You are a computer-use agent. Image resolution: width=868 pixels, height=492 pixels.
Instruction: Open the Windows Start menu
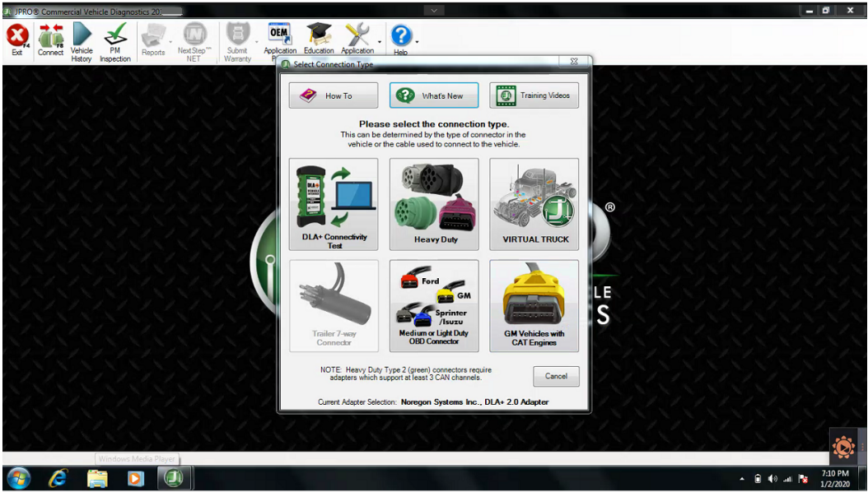pos(18,478)
